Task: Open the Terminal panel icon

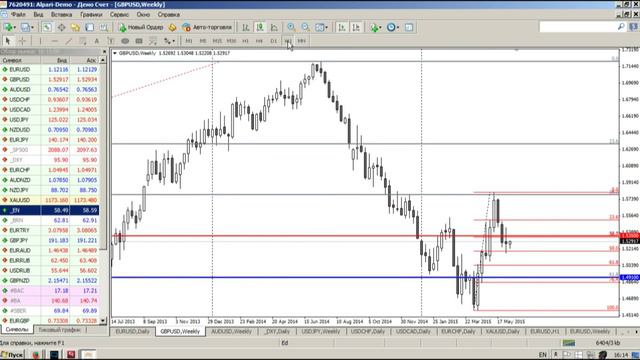Action: (x=89, y=27)
